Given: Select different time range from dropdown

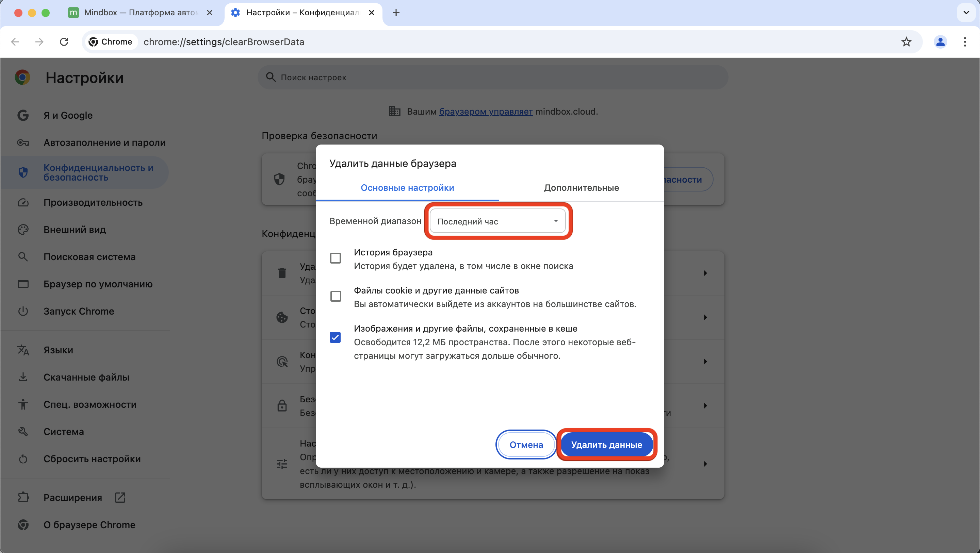Looking at the screenshot, I should (x=498, y=221).
